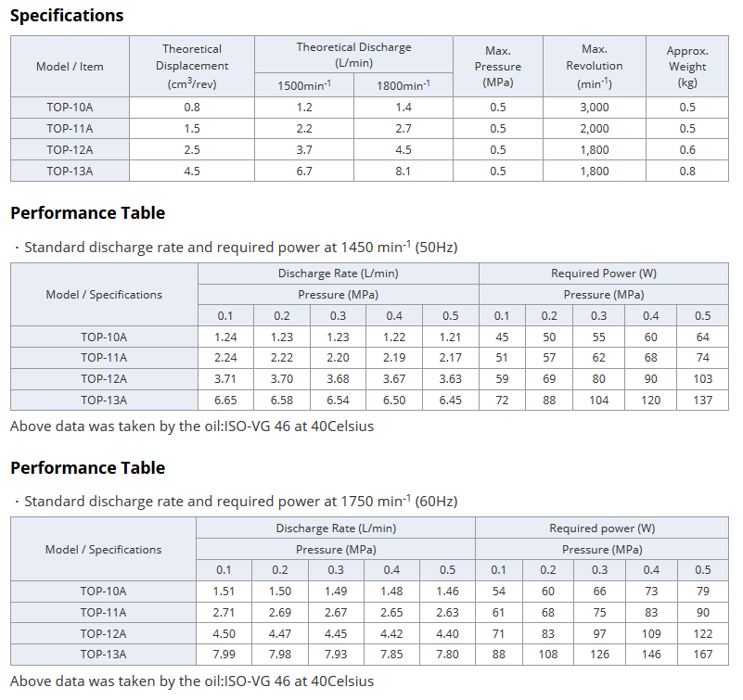Click the first Performance Table heading
This screenshot has width=743, height=700.
88,213
